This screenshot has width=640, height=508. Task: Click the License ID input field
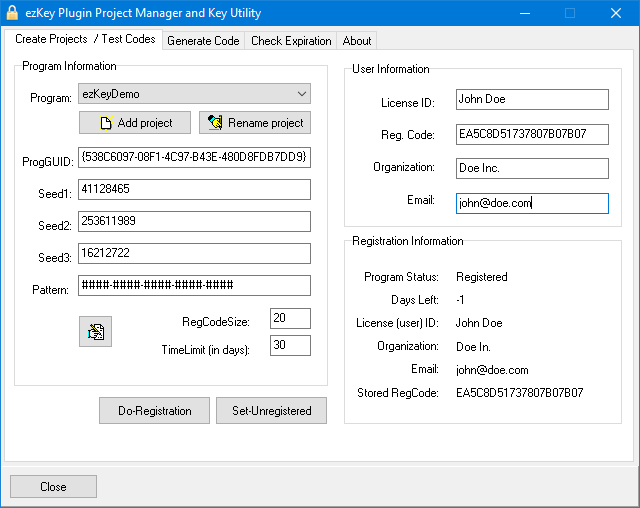(x=532, y=100)
